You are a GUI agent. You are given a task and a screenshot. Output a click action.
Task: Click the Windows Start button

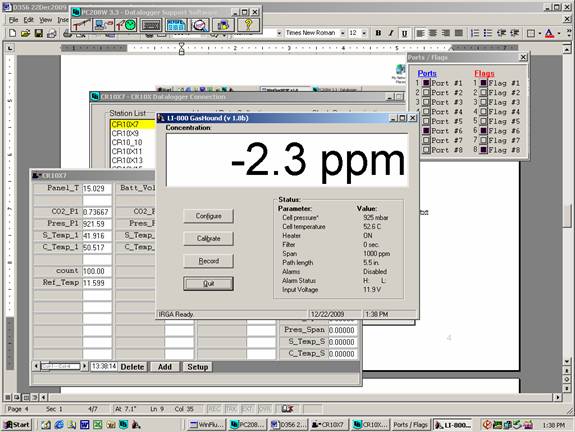[x=17, y=425]
